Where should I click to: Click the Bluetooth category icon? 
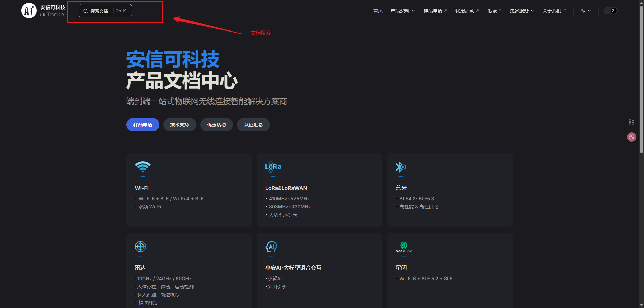(x=400, y=167)
